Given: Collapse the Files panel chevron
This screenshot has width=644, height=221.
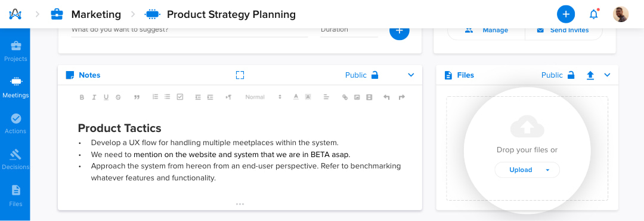Looking at the screenshot, I should point(607,75).
